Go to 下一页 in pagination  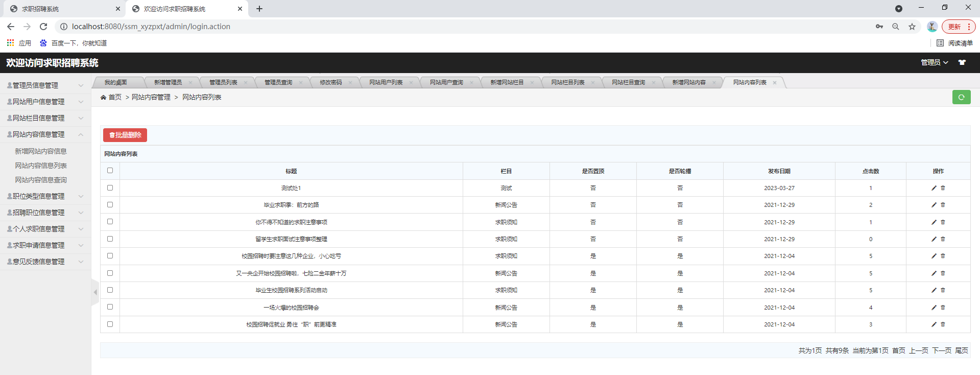pos(942,350)
